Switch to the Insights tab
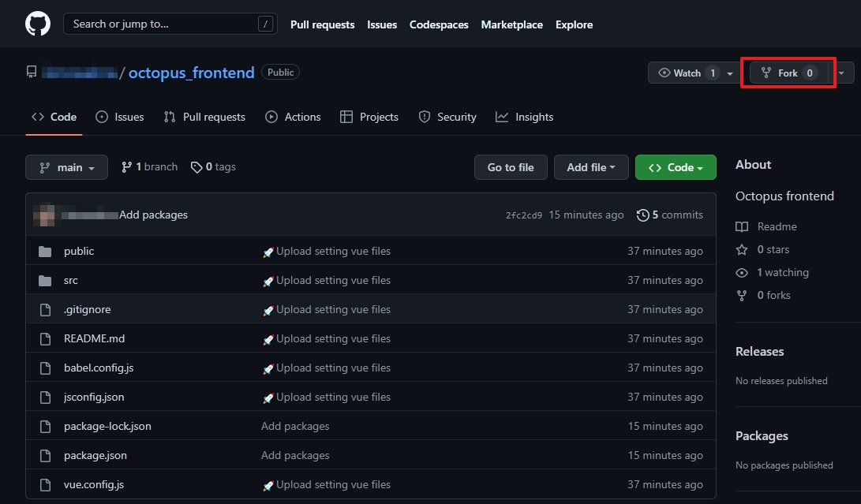 tap(524, 117)
